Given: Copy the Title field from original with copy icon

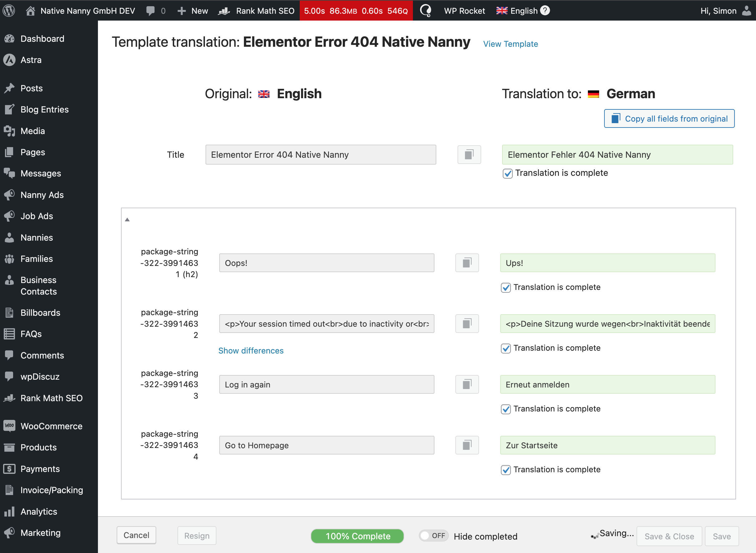Looking at the screenshot, I should (x=469, y=155).
